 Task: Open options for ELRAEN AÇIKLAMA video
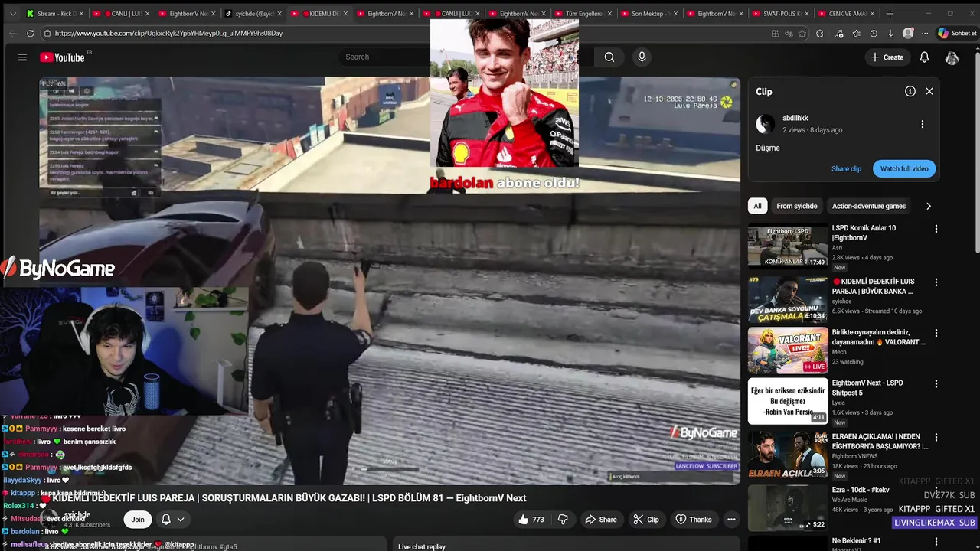[x=936, y=438]
